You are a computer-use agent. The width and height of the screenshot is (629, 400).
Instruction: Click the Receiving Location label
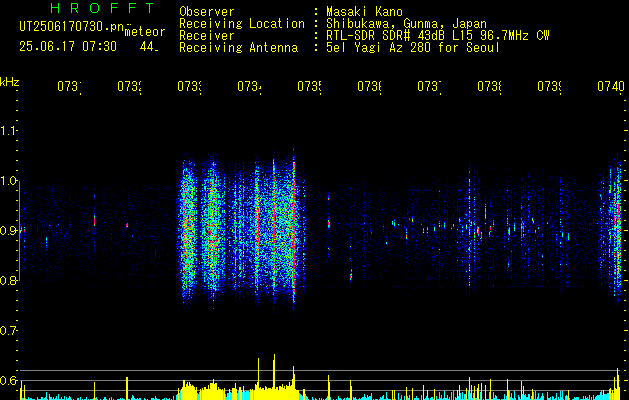pyautogui.click(x=242, y=24)
